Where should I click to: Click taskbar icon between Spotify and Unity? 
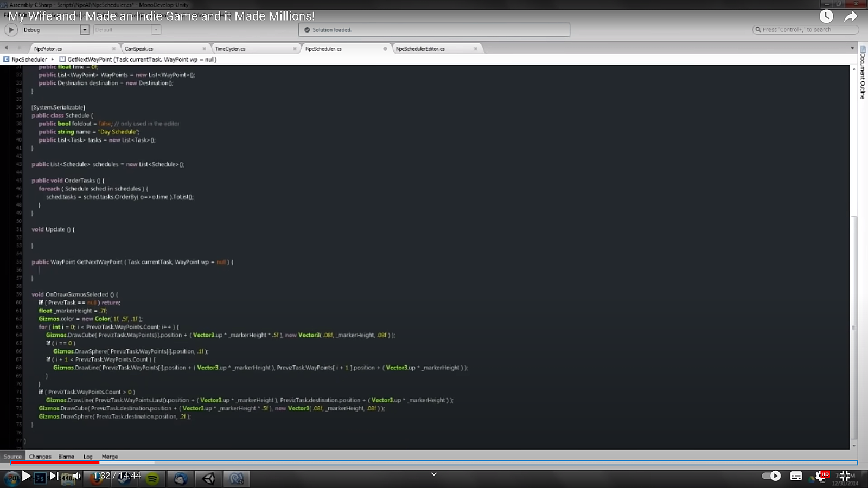(x=181, y=479)
